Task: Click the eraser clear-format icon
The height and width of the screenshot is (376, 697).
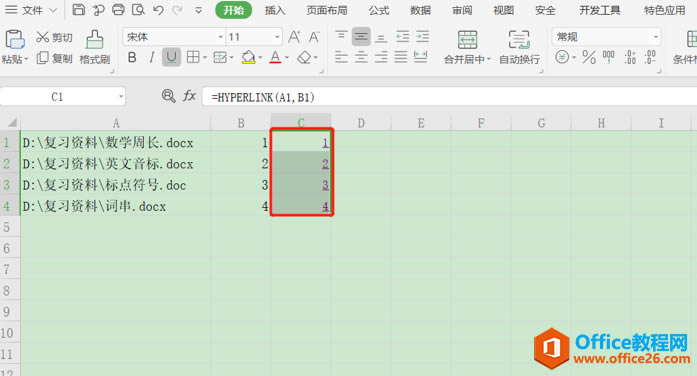Action: click(x=304, y=57)
